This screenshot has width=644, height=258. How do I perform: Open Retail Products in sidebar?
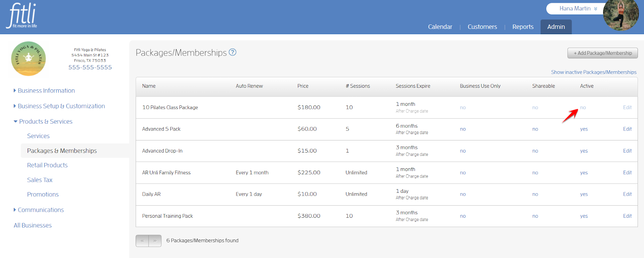(x=47, y=165)
